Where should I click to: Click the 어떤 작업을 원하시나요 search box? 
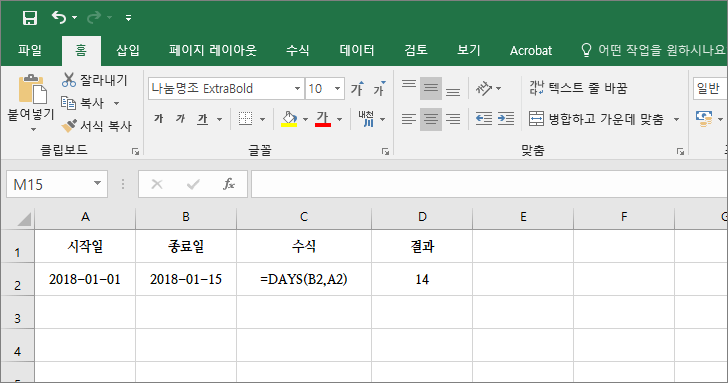pos(653,50)
